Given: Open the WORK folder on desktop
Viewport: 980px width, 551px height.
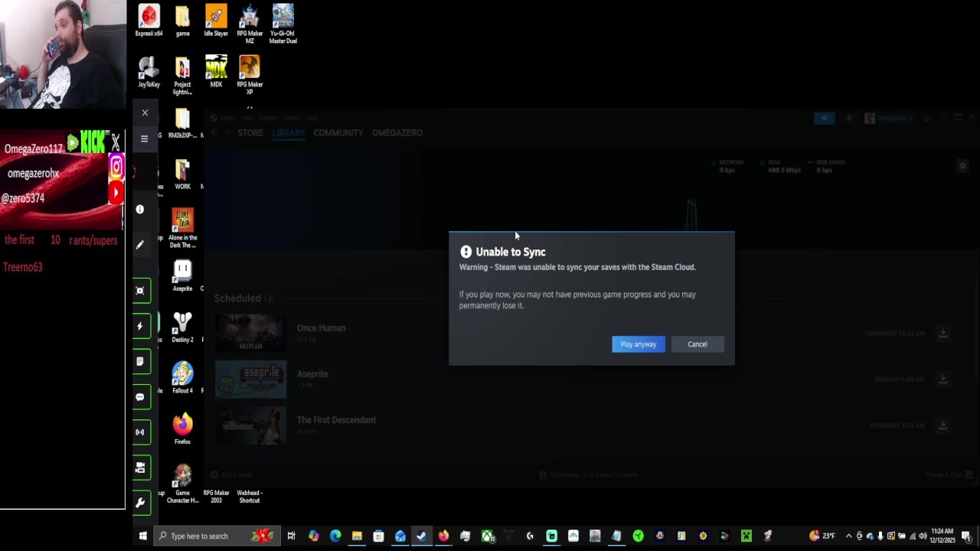Looking at the screenshot, I should pyautogui.click(x=182, y=174).
